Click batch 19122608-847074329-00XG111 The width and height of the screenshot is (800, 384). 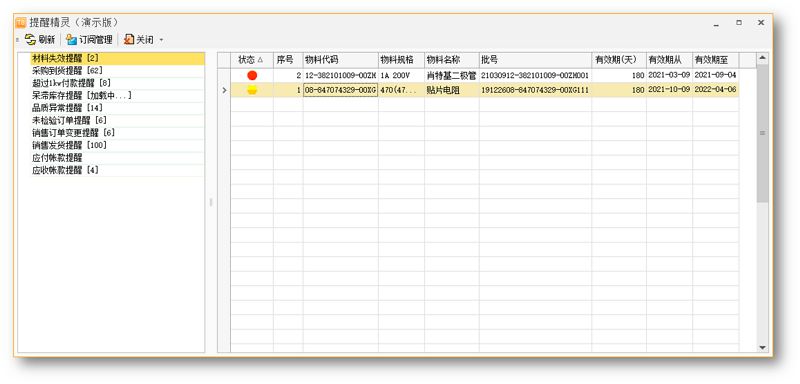point(535,90)
